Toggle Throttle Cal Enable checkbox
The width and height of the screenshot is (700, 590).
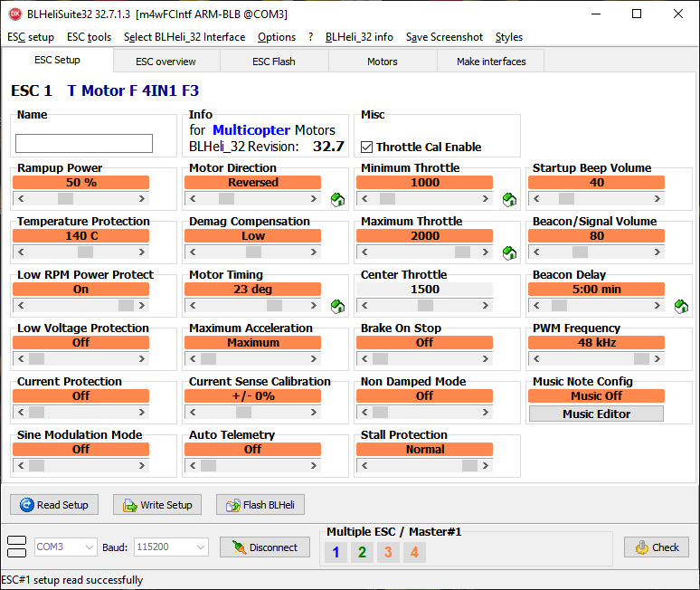click(366, 147)
